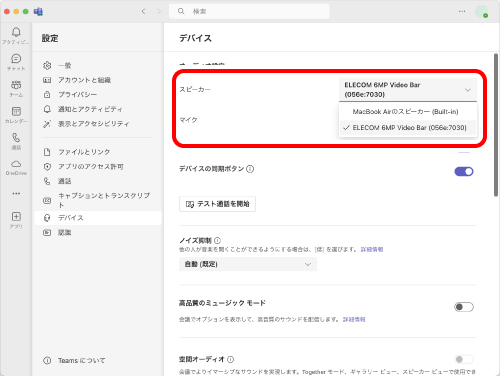The image size is (500, 376).
Task: Click the file icon for ファイルとリンク
Action: click(x=47, y=152)
